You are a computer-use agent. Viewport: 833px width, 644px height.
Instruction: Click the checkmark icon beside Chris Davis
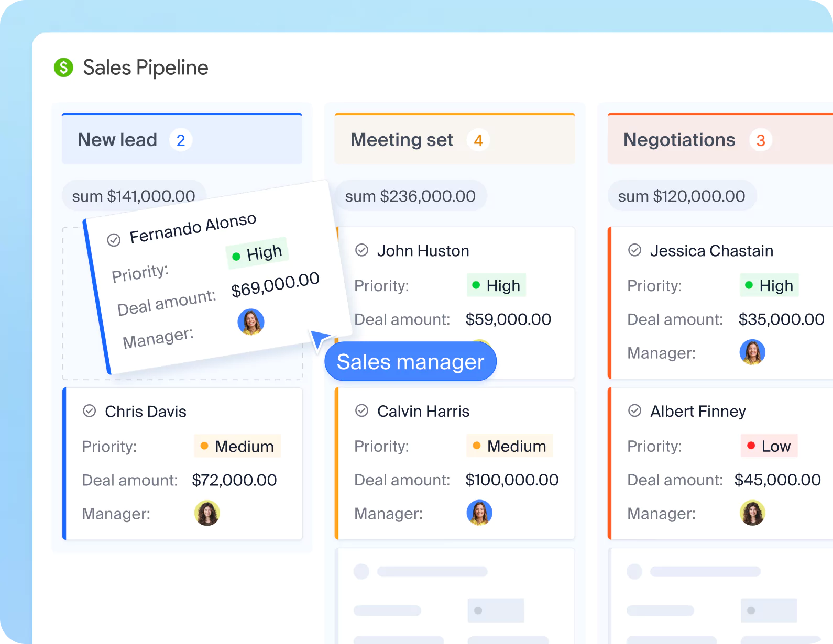point(89,411)
